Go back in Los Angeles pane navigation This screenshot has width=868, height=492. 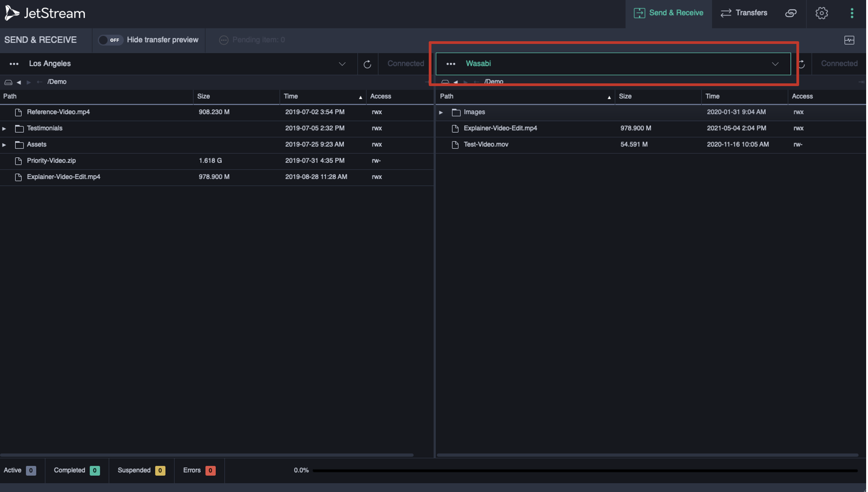click(19, 82)
